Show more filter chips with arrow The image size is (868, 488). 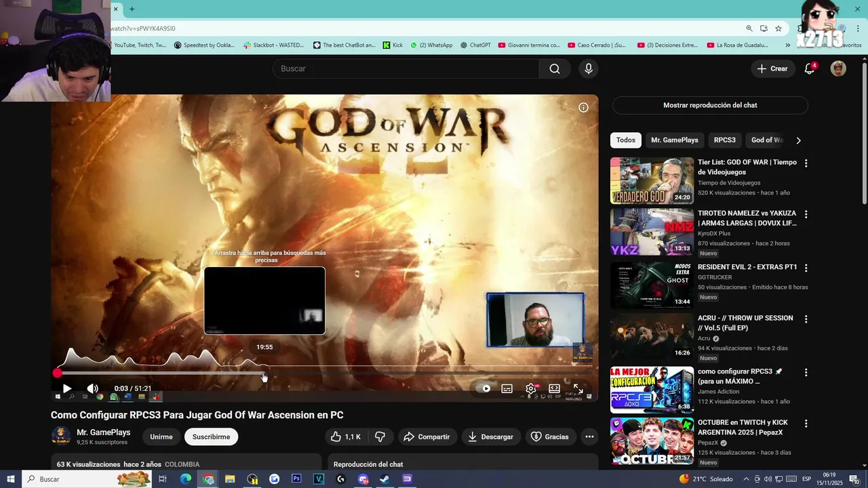pos(798,140)
